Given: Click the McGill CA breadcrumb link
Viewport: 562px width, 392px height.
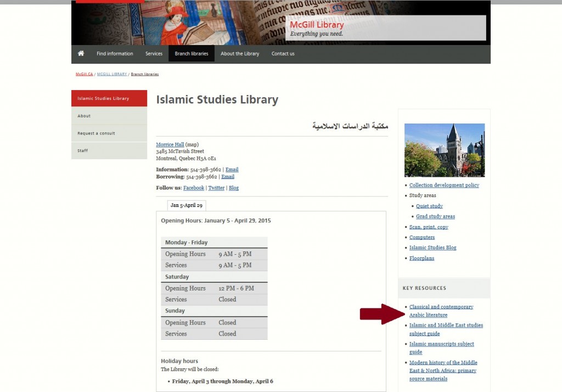Looking at the screenshot, I should (x=83, y=74).
